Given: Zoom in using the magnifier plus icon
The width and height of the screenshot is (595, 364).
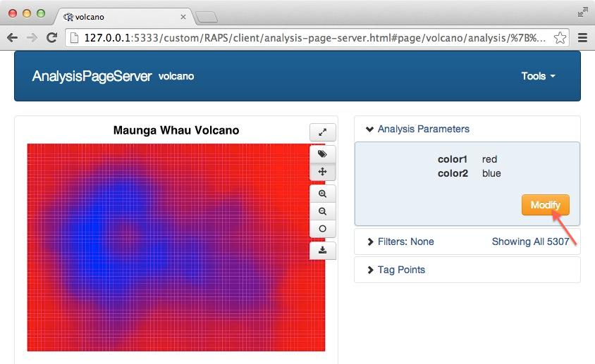Looking at the screenshot, I should [x=322, y=194].
